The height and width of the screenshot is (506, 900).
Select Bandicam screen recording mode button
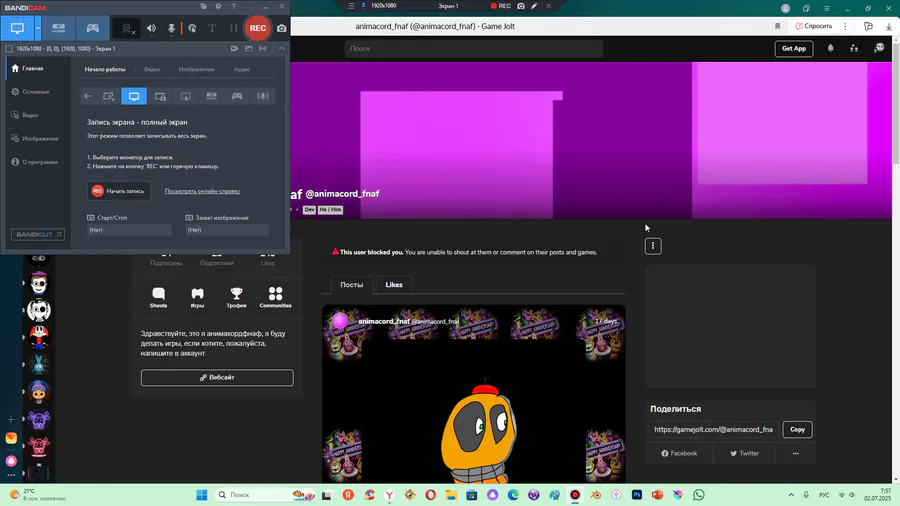[x=17, y=28]
